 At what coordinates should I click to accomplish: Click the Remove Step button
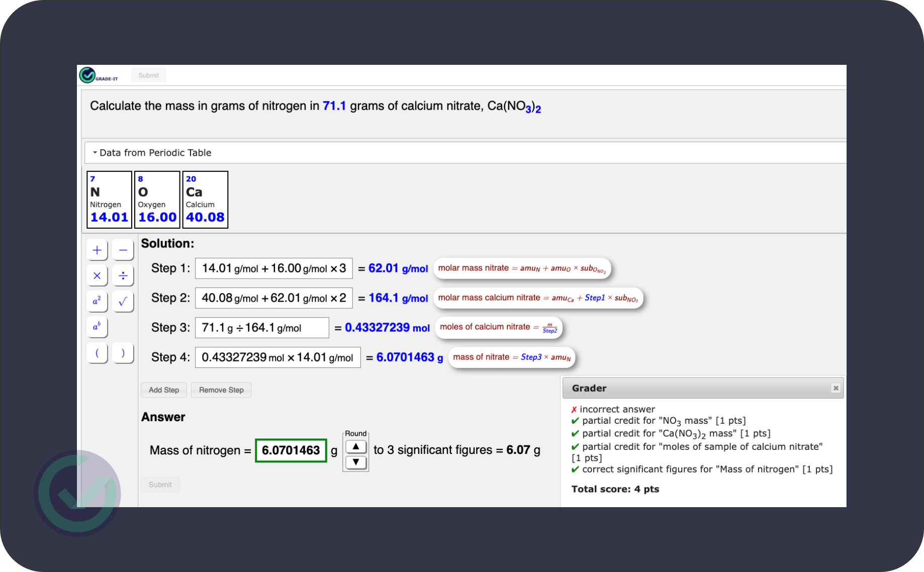click(221, 390)
